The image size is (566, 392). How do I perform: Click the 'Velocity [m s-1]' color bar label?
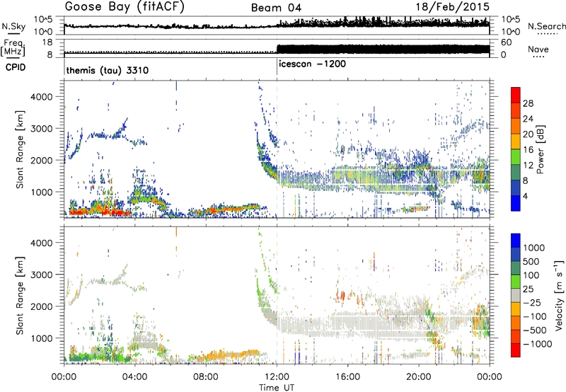click(x=559, y=295)
